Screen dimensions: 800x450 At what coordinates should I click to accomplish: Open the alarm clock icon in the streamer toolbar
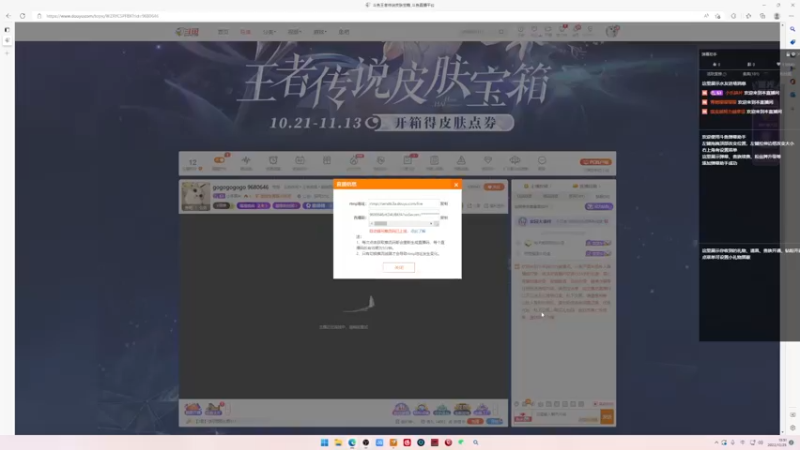click(x=273, y=162)
